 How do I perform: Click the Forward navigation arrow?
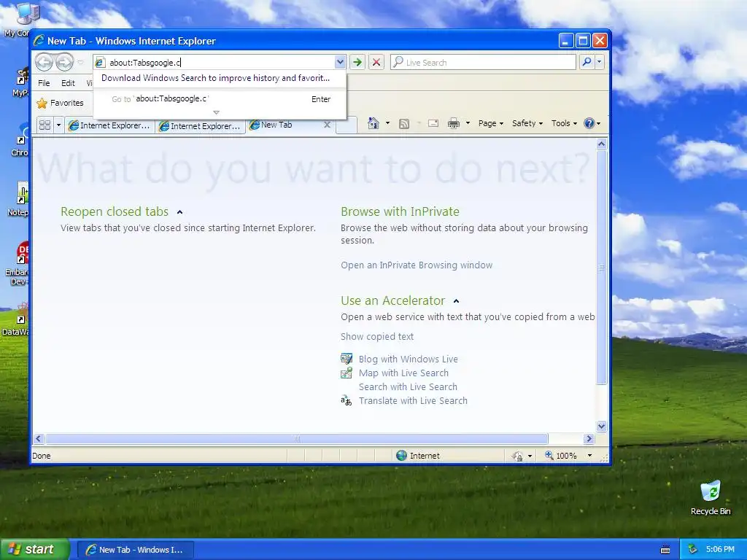tap(64, 62)
